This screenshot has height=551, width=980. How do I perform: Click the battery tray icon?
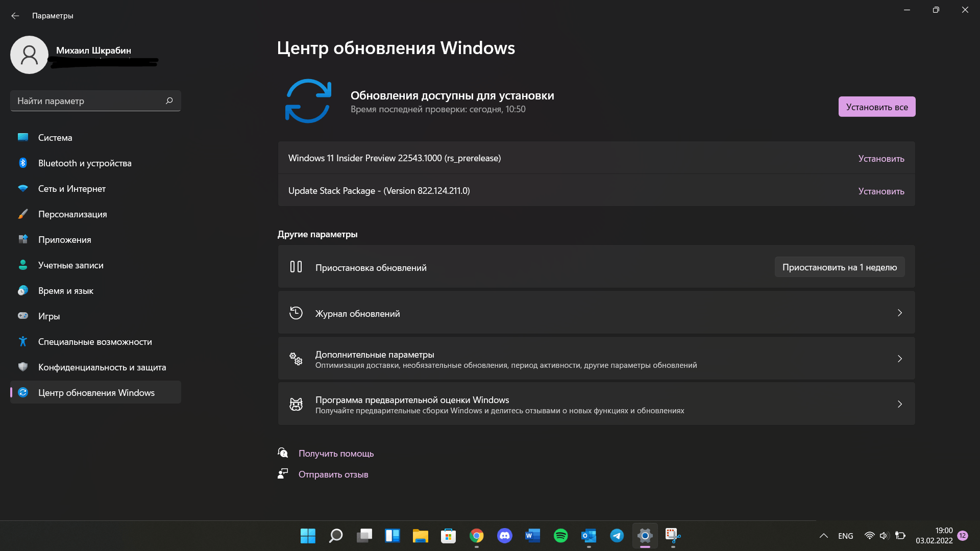tap(900, 536)
